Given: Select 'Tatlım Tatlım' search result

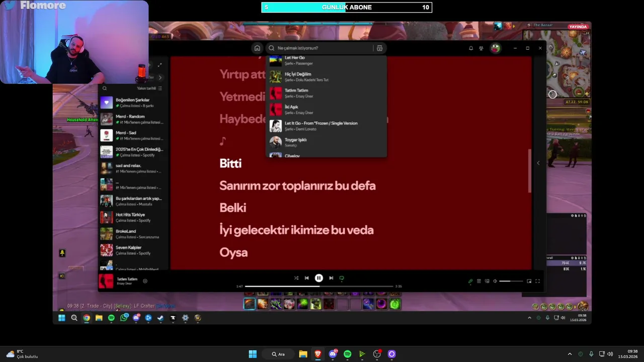Looking at the screenshot, I should (326, 93).
